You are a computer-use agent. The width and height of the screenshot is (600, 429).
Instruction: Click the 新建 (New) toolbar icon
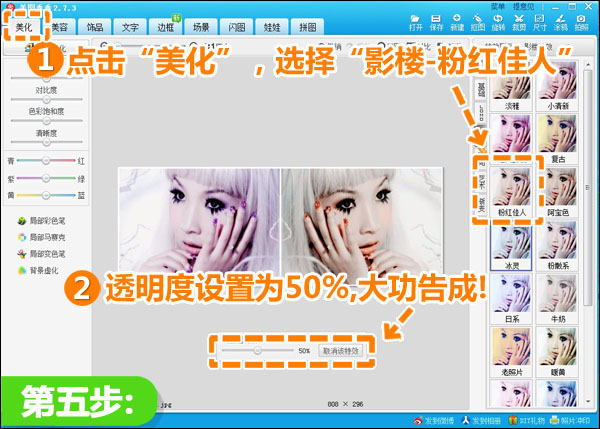click(x=457, y=22)
